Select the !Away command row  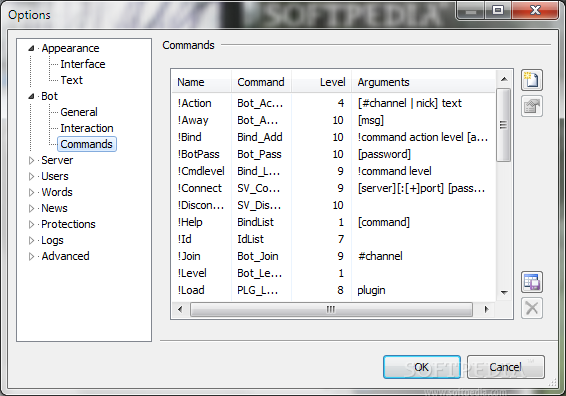coord(334,120)
